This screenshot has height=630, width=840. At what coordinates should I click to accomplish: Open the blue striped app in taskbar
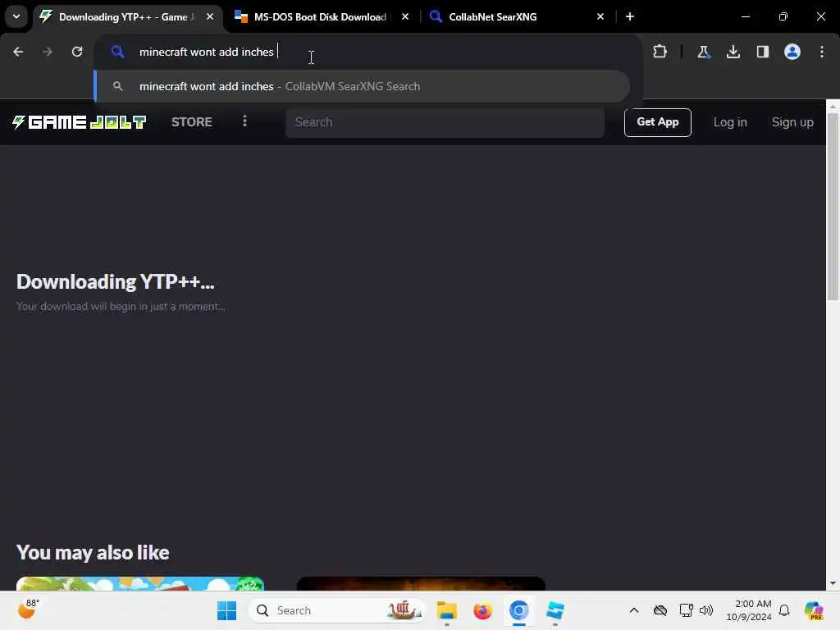[555, 610]
